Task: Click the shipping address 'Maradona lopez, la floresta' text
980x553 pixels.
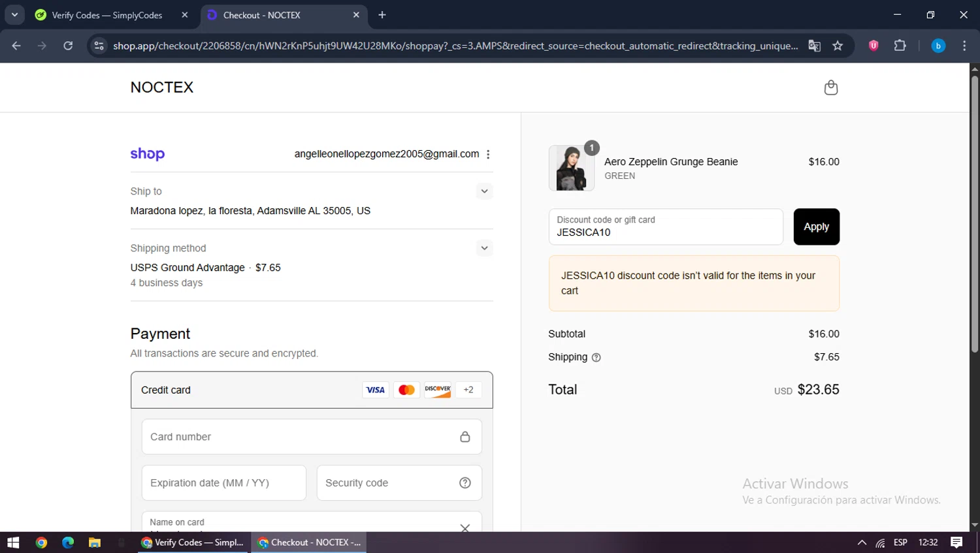Action: point(250,211)
